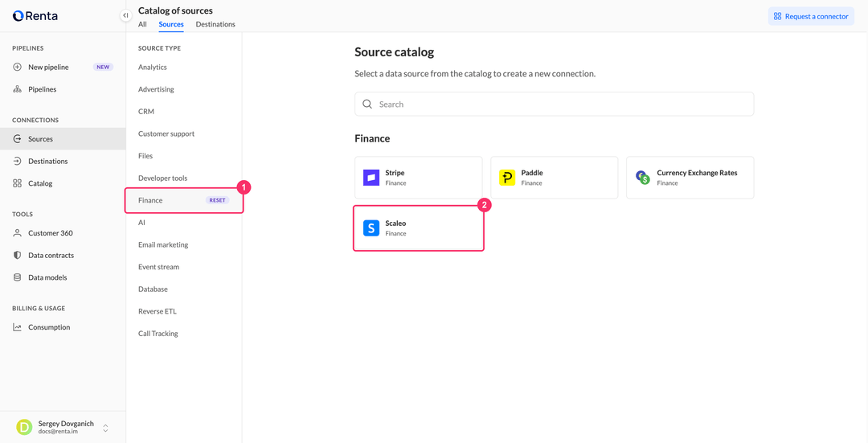
Task: Click the Destinations icon in the sidebar
Action: (x=17, y=161)
